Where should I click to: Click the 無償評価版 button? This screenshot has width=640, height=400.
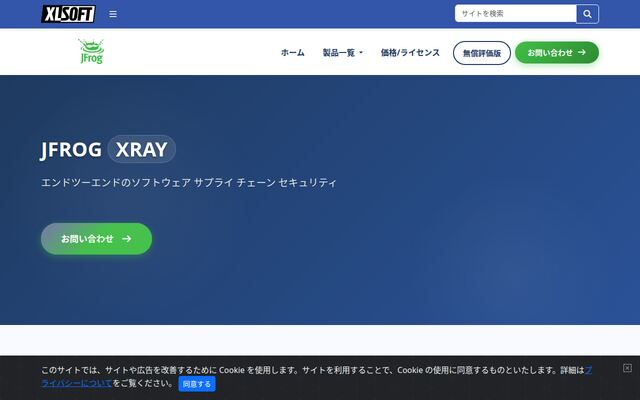(482, 53)
